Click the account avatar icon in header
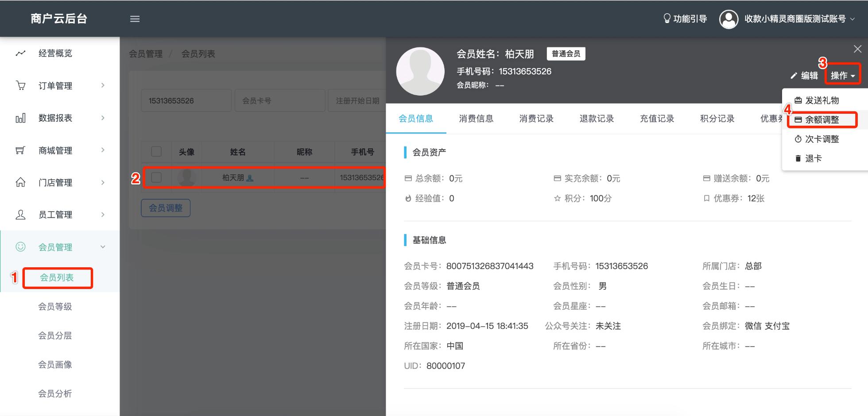The width and height of the screenshot is (868, 416). point(728,19)
